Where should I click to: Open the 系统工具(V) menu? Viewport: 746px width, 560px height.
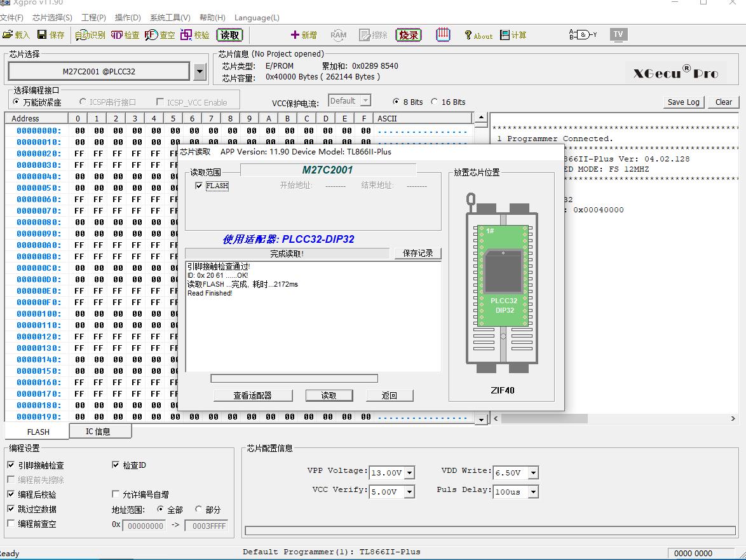(x=170, y=18)
